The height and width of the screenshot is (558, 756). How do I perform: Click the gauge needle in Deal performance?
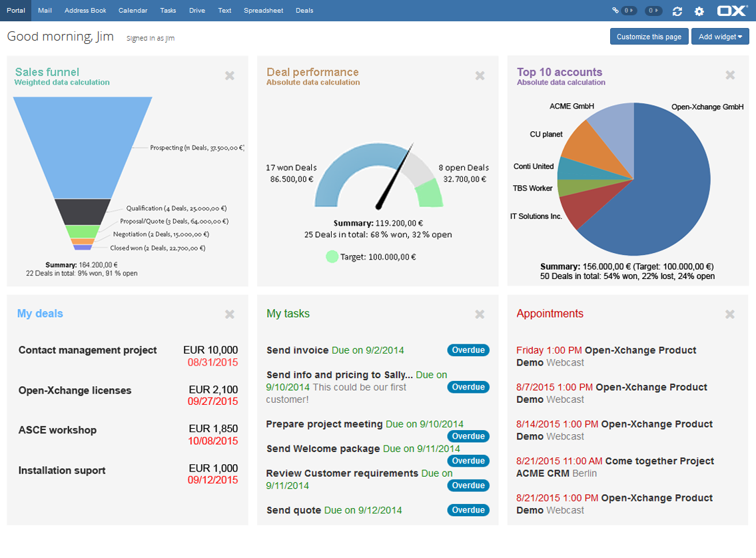[x=396, y=177]
